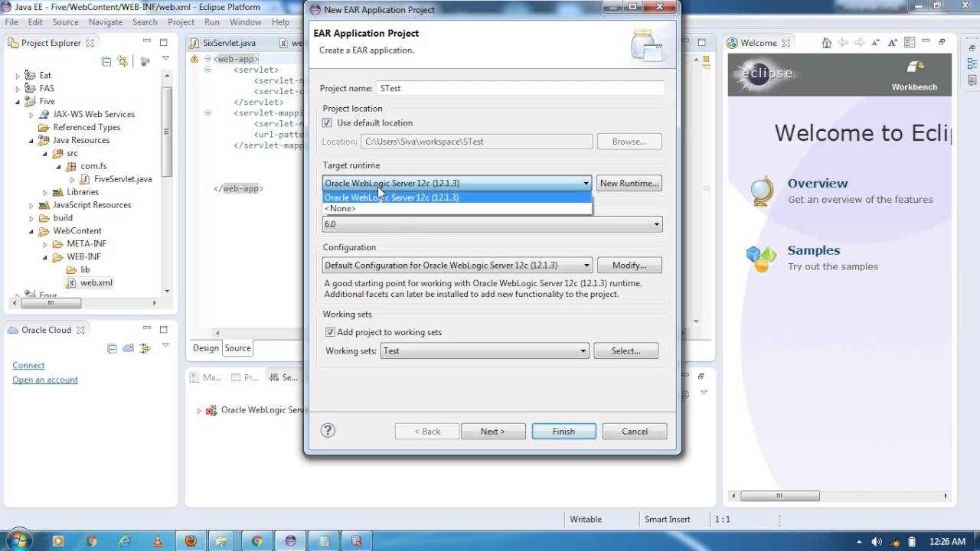980x551 pixels.
Task: Open VLC from taskbar
Action: [158, 541]
